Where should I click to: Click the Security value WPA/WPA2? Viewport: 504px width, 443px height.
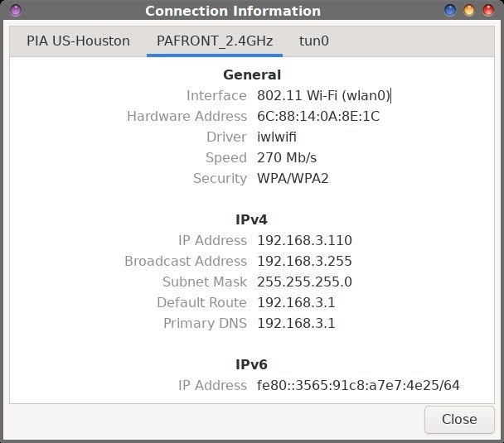tap(293, 179)
